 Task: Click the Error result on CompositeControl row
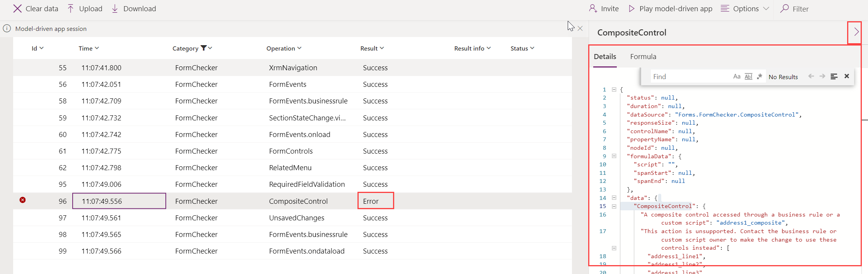point(376,201)
